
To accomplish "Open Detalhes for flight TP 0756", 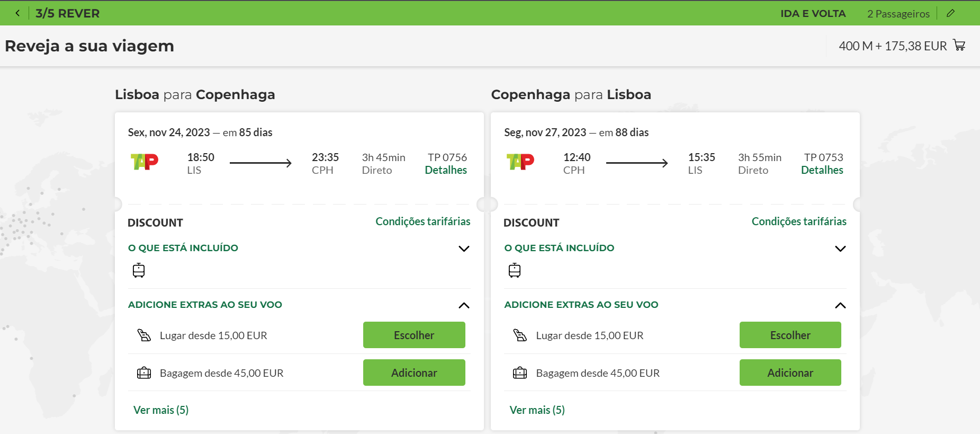I will tap(446, 170).
